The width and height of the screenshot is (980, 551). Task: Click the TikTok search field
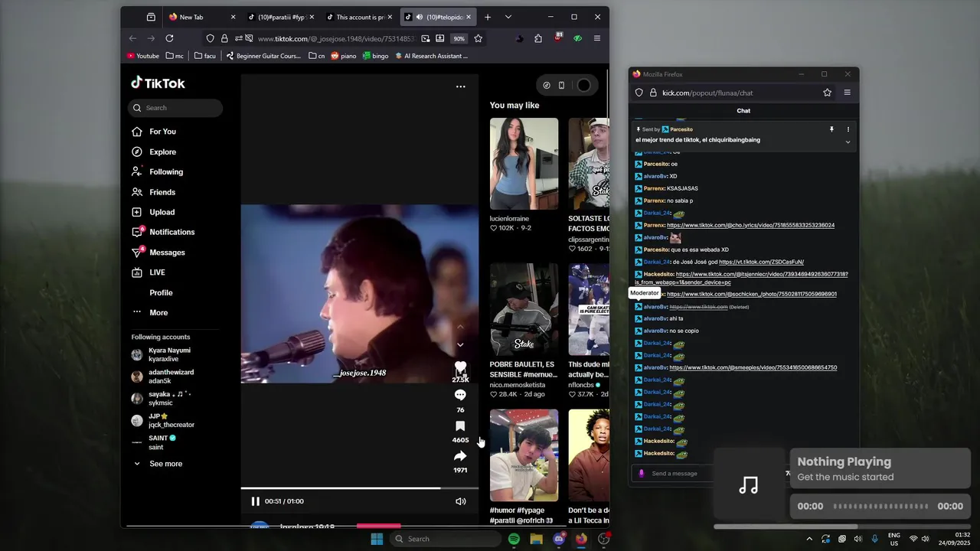point(175,108)
